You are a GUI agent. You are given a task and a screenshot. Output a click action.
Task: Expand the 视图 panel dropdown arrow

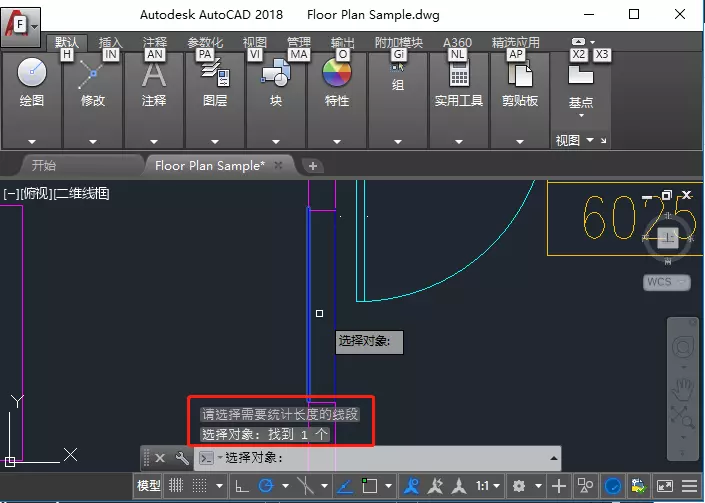click(590, 141)
